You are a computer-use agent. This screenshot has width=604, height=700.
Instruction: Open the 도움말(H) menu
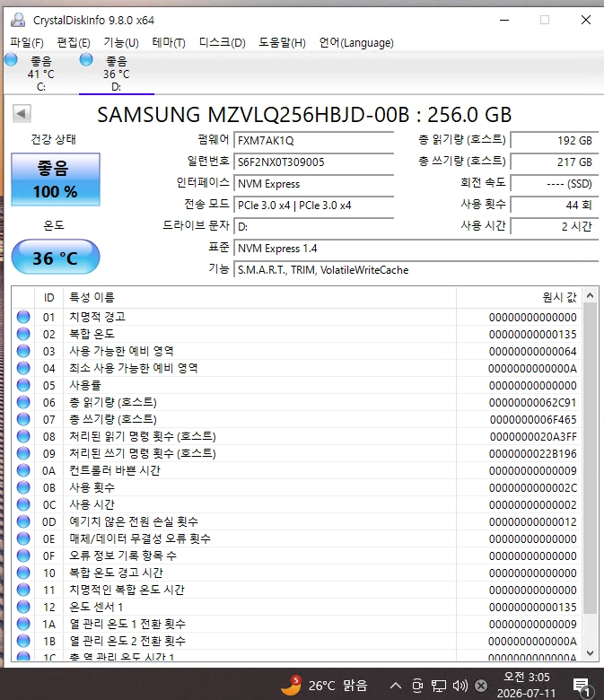click(x=282, y=43)
